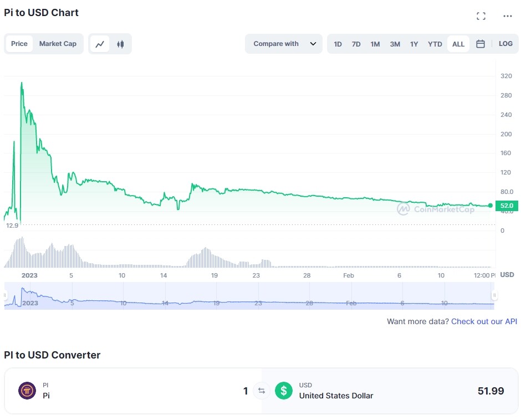The width and height of the screenshot is (521, 420).
Task: Click the PI to USD Converter heading
Action: (52, 355)
